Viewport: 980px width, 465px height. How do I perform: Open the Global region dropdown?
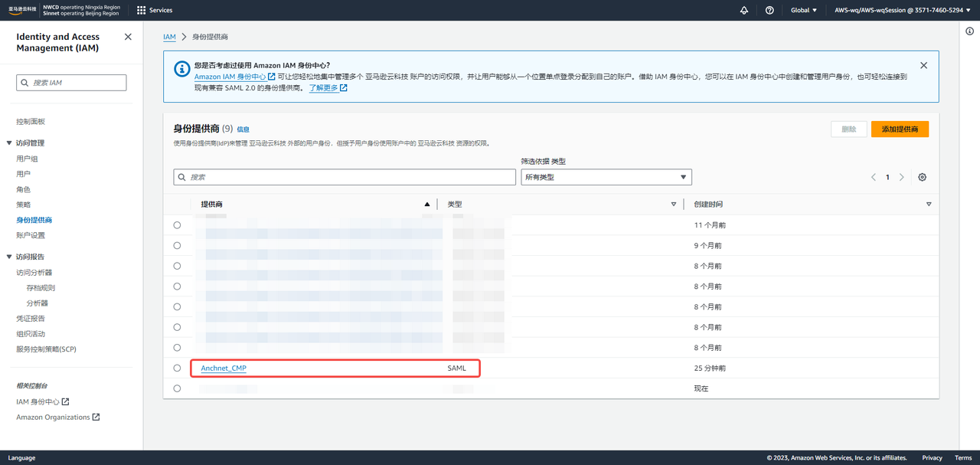click(803, 10)
